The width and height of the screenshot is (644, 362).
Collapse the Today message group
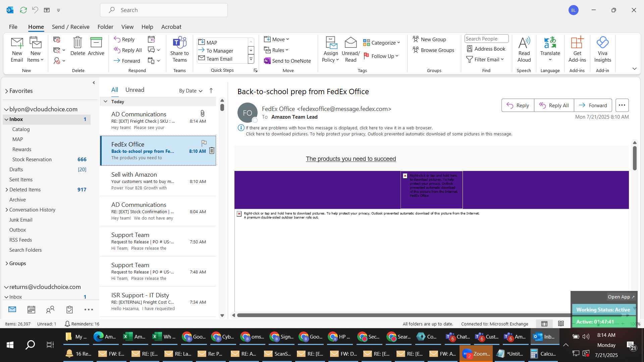pyautogui.click(x=105, y=101)
